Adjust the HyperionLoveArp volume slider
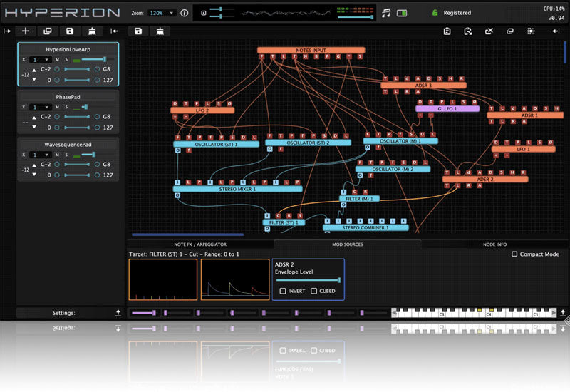 point(98,59)
